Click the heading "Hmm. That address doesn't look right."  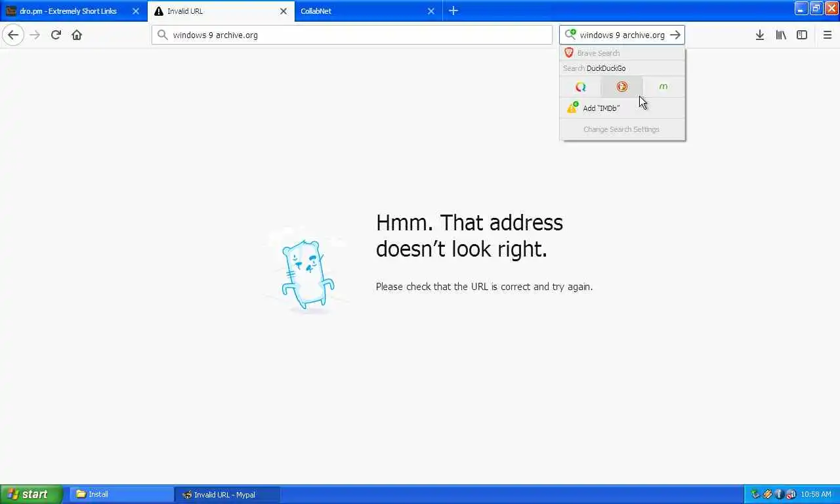469,236
